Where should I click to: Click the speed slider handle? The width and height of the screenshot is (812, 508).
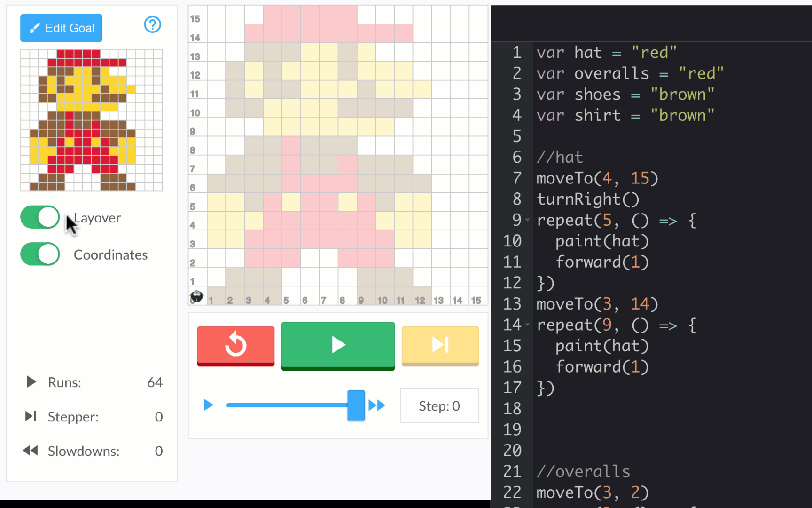point(356,405)
